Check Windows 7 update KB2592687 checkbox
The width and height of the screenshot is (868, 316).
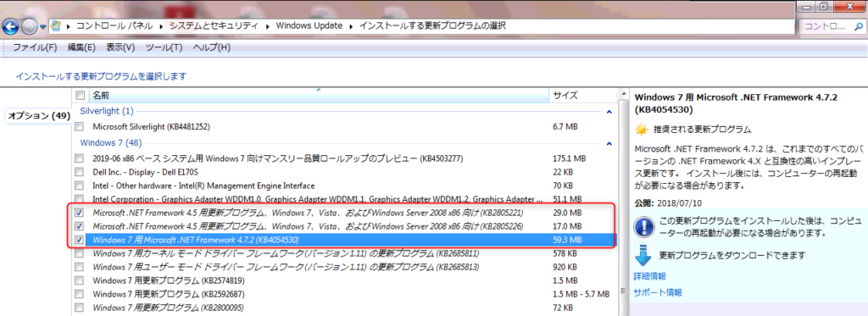[80, 293]
